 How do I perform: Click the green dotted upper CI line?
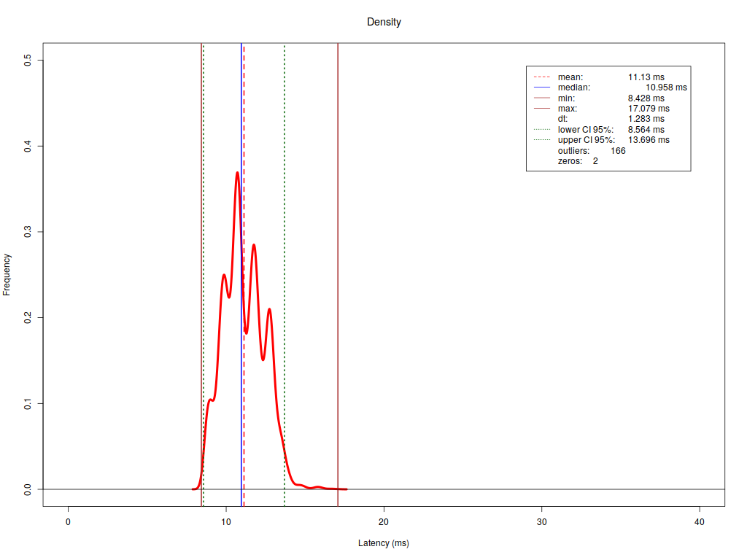285,219
